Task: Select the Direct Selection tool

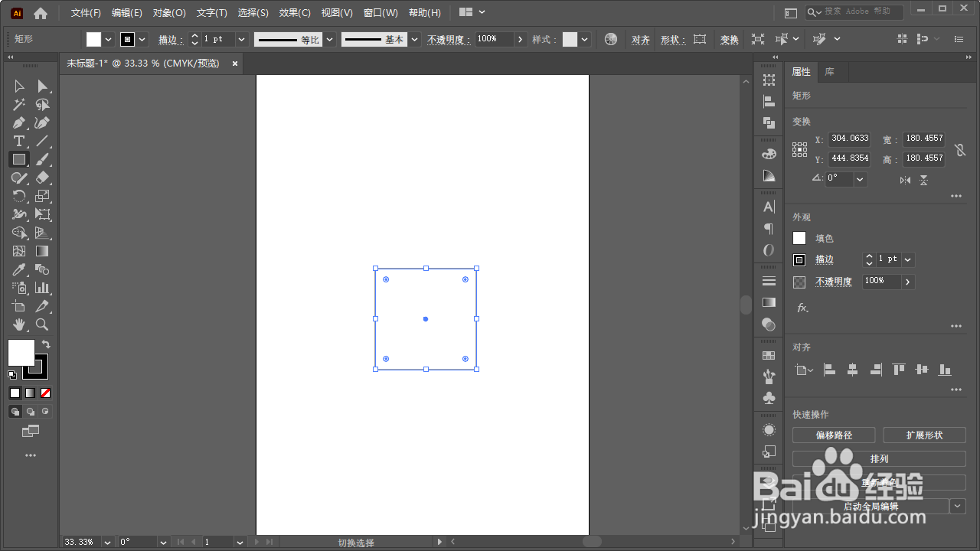Action: click(x=43, y=86)
